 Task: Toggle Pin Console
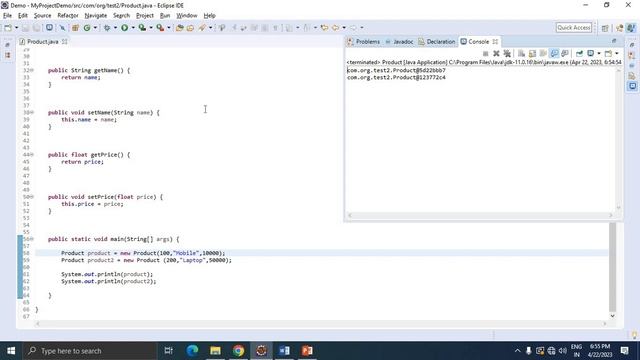(579, 53)
